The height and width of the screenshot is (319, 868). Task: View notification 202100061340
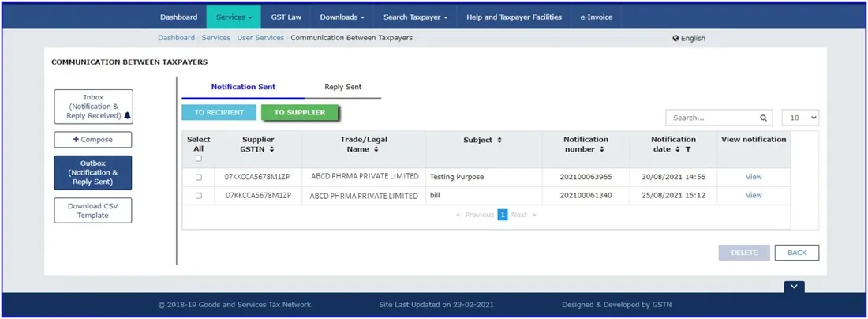pyautogui.click(x=754, y=196)
